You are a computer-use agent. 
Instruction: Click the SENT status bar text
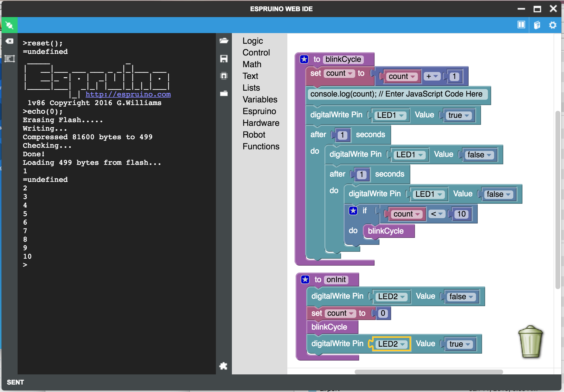pos(15,382)
